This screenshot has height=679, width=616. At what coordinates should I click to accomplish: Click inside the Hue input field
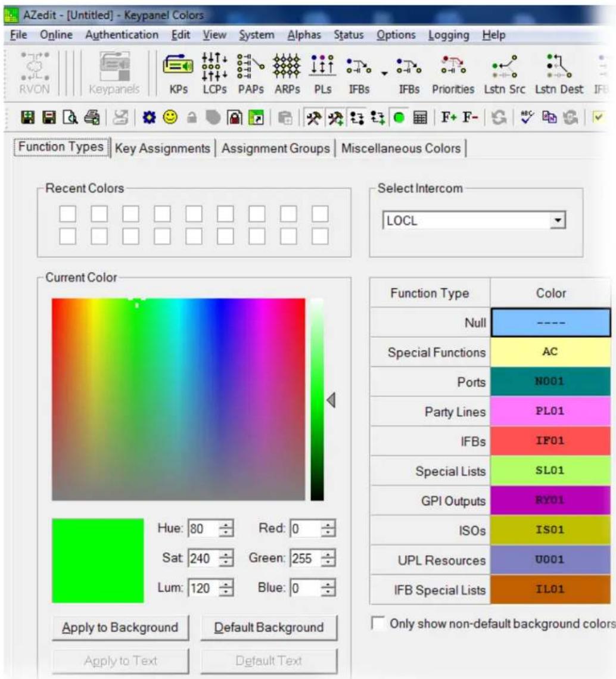point(203,529)
